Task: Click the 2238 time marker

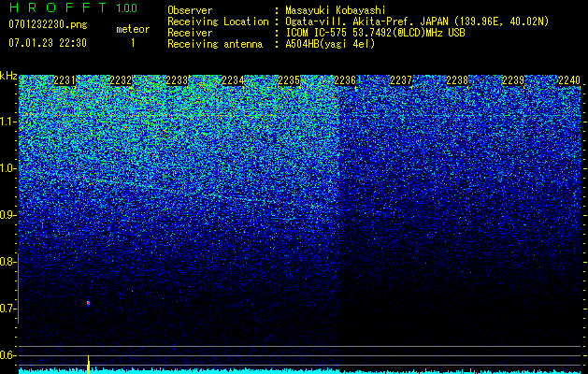Action: click(457, 80)
